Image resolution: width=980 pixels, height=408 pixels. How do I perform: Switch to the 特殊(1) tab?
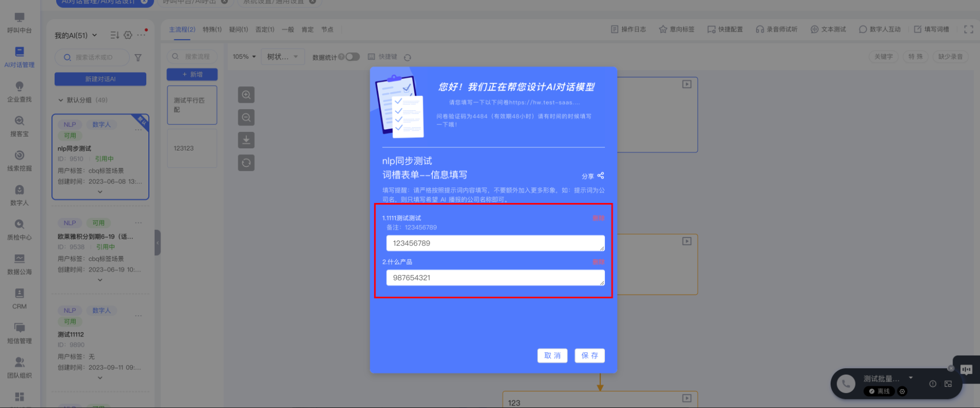pyautogui.click(x=212, y=30)
